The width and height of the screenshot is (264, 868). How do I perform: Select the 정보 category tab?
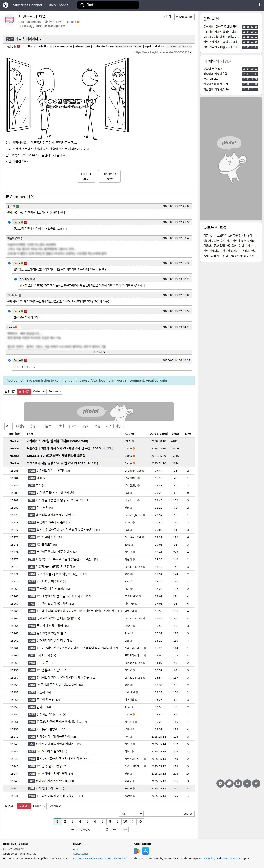34,426
